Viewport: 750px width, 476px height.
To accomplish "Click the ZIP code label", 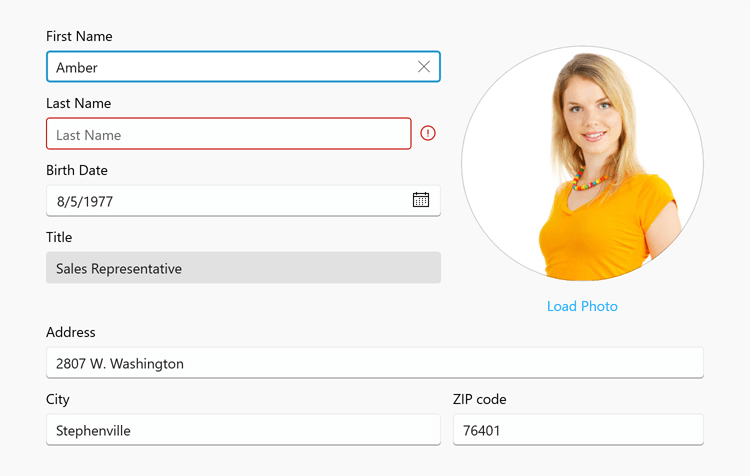I will tap(480, 399).
